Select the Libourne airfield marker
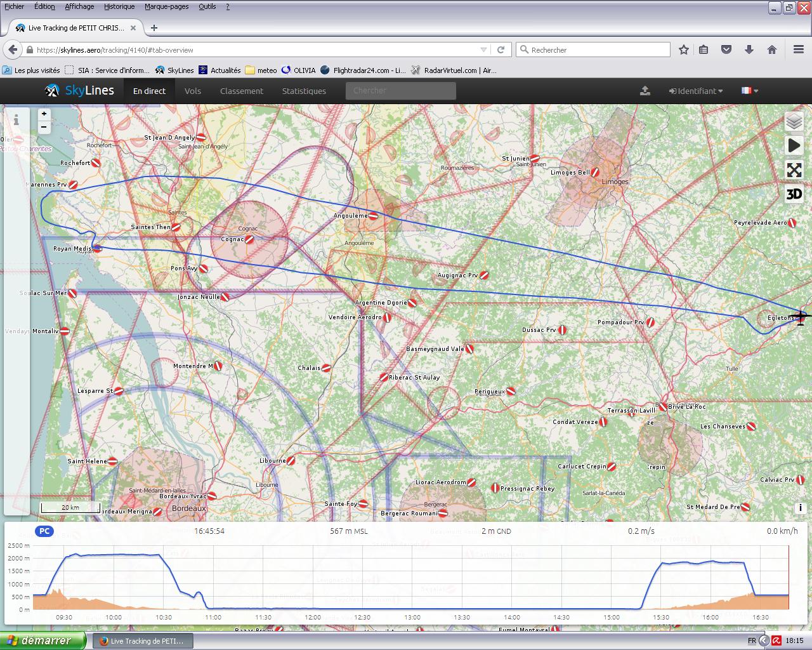Screen dimensions: 812x650 click(291, 461)
